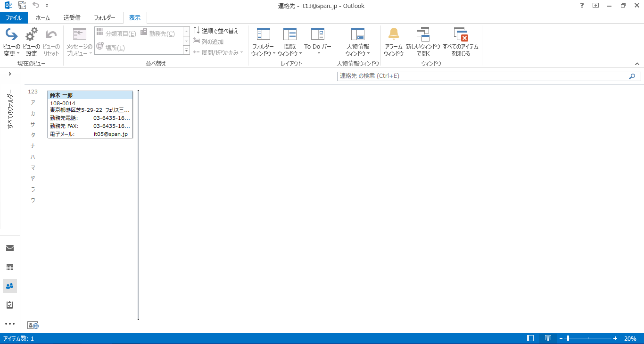Click 新しいウィンドウで開く open in new window
The width and height of the screenshot is (644, 344).
423,42
